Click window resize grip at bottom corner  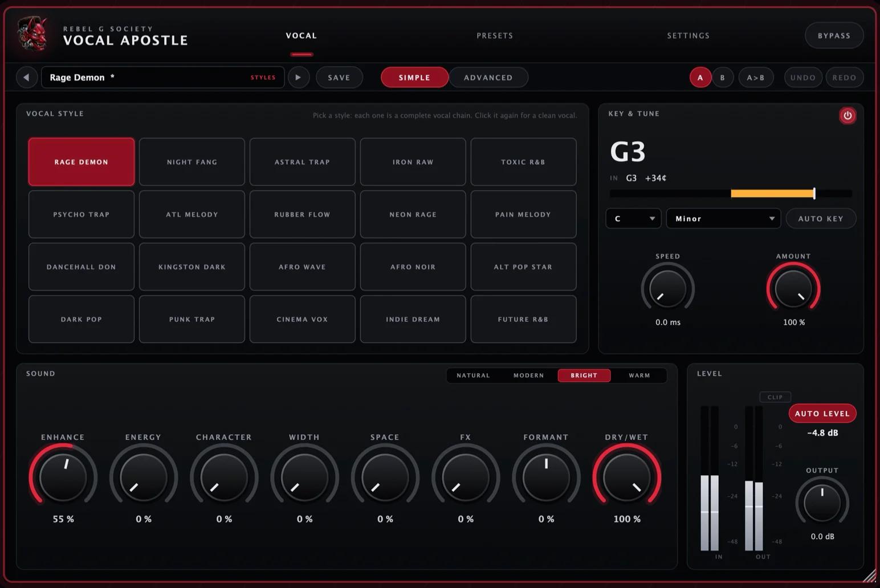869,575
